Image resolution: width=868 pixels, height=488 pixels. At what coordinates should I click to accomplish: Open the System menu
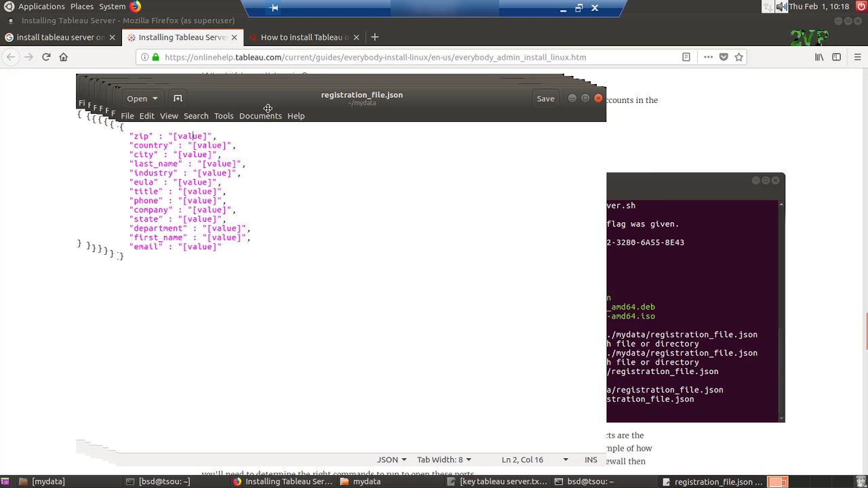(112, 7)
